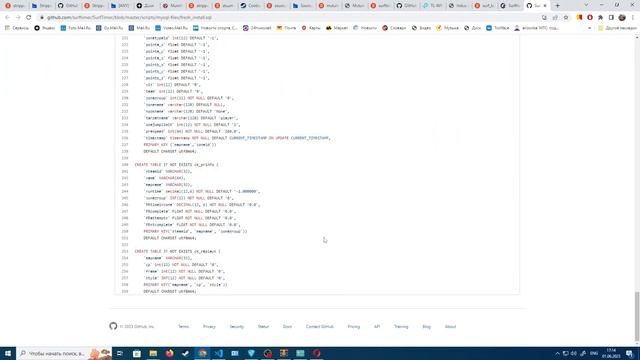Click the Pricing footer link
This screenshot has height=360, width=640.
[x=354, y=327]
